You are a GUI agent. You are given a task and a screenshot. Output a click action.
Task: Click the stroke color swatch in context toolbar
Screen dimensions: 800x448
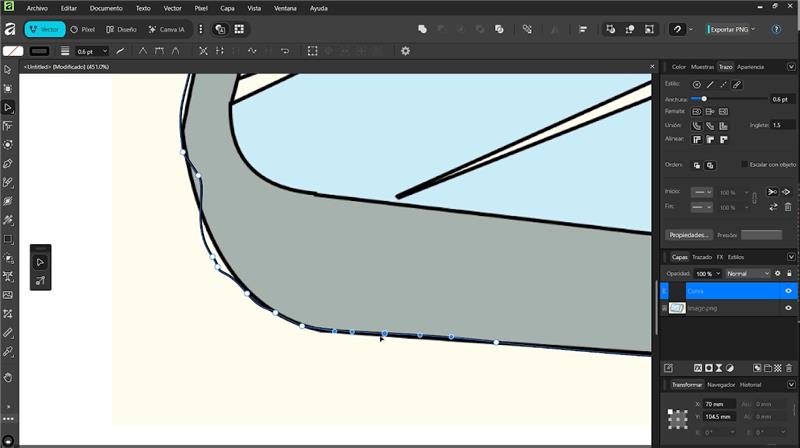[x=39, y=51]
